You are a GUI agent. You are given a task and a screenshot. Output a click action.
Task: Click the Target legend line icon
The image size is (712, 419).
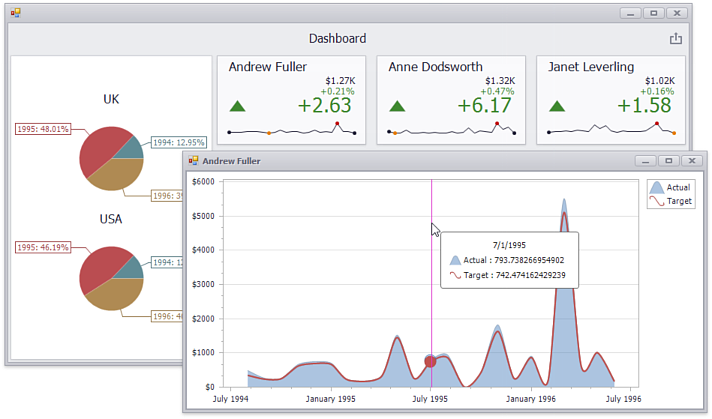[657, 201]
